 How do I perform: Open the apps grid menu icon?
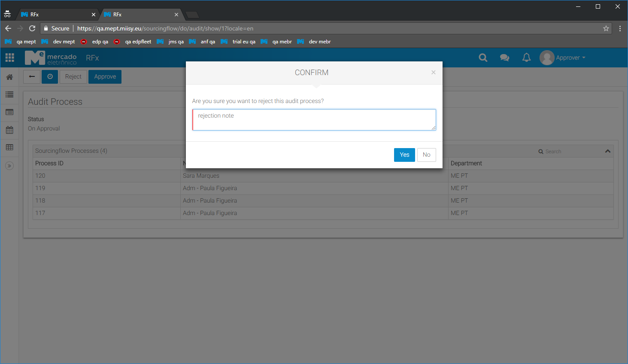pyautogui.click(x=9, y=58)
